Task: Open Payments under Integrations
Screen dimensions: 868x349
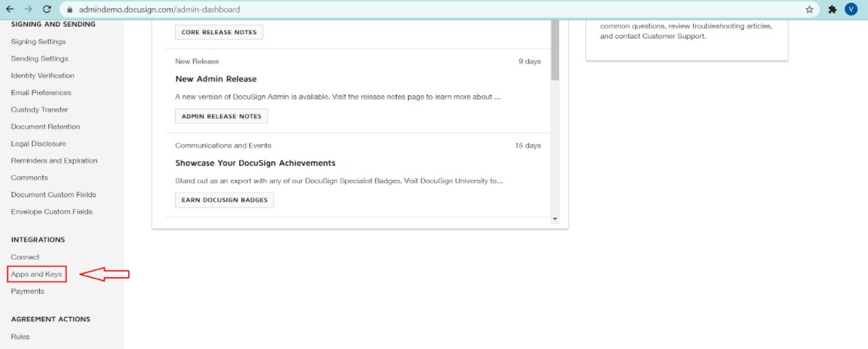Action: coord(27,291)
